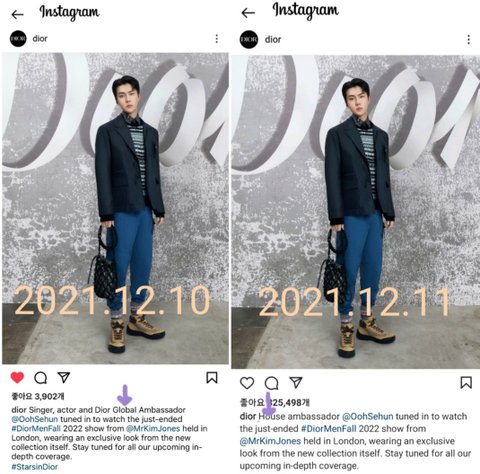Viewport: 480px width, 474px height.
Task: Open three-dot options menu on right post
Action: pos(468,40)
